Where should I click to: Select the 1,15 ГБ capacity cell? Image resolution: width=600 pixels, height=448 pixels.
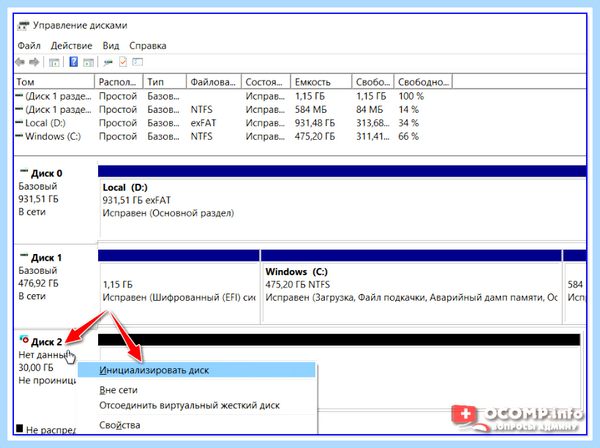coord(310,96)
